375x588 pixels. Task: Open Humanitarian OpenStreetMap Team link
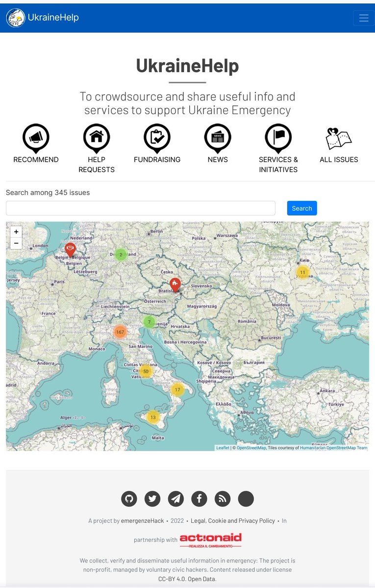tap(334, 448)
